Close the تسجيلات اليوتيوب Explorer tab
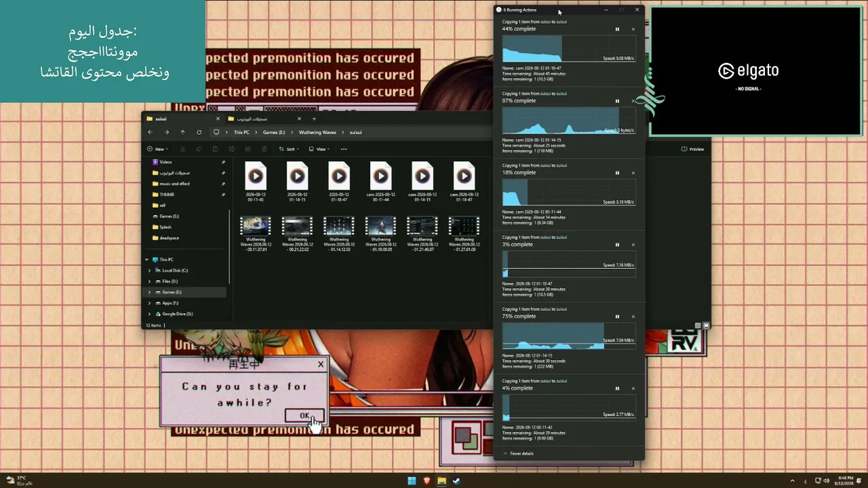This screenshot has height=488, width=868. tap(299, 119)
